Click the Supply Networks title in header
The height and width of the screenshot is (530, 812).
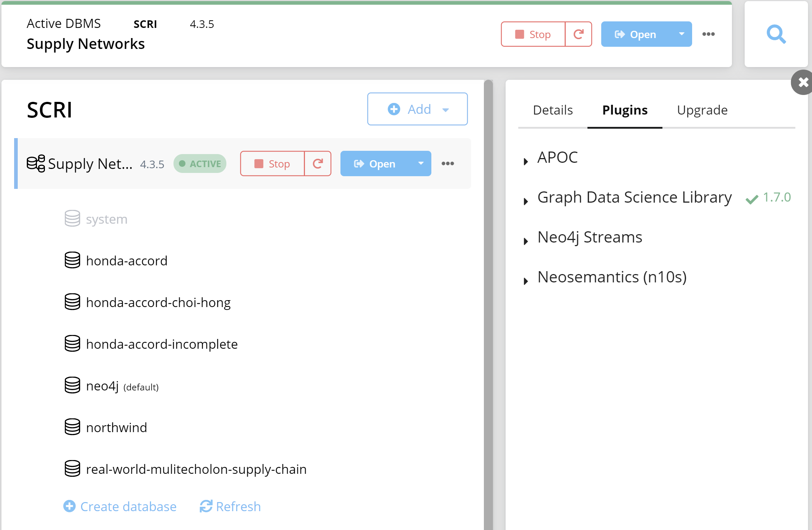click(85, 44)
